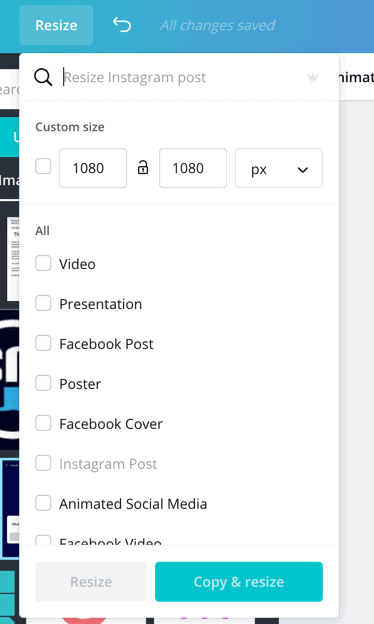
Task: Click the Copy & resize button
Action: point(239,582)
